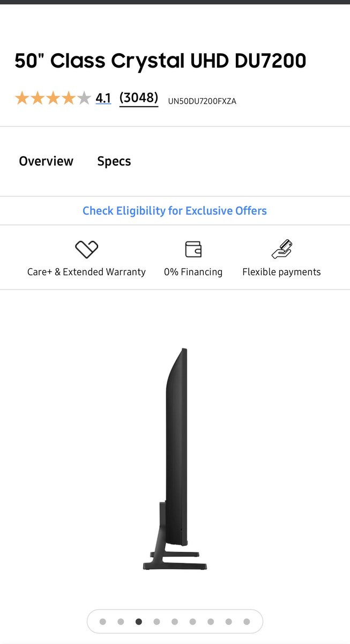Select the sixth carousel dot
Viewport: 350px width, 644px height.
click(x=192, y=621)
